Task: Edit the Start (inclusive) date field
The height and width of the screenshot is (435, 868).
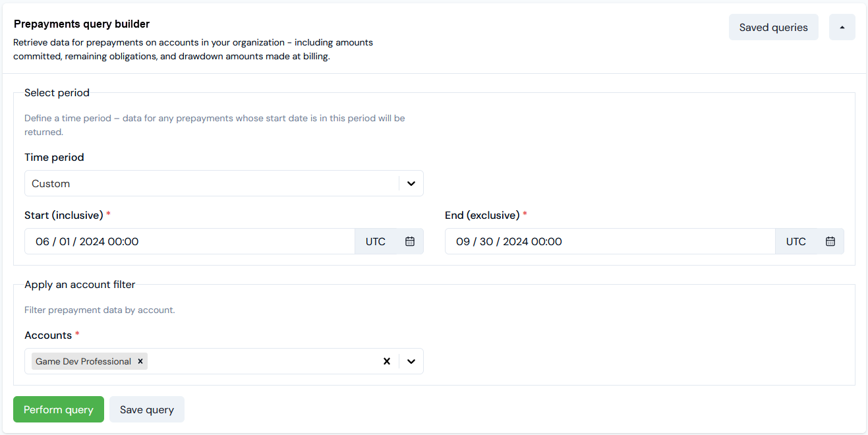Action: pos(190,241)
